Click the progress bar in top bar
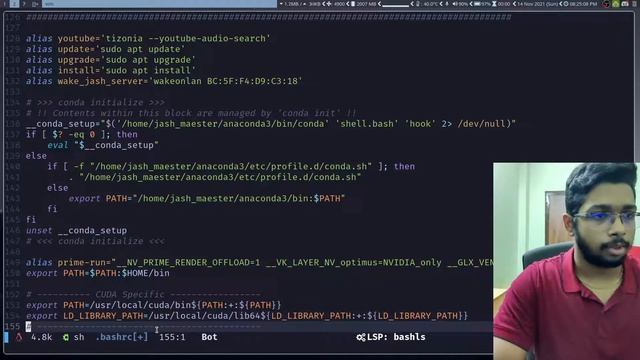Viewport: 640px width, 360px height. click(395, 5)
